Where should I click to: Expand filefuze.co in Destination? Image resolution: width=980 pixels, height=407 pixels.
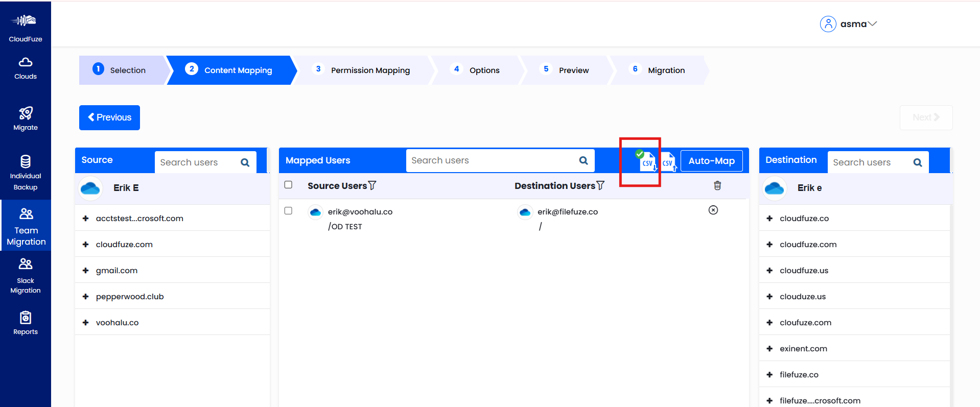click(x=769, y=375)
